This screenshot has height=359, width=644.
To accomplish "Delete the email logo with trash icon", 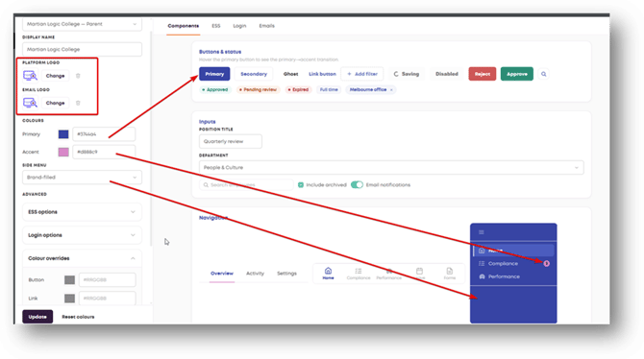I will [78, 103].
